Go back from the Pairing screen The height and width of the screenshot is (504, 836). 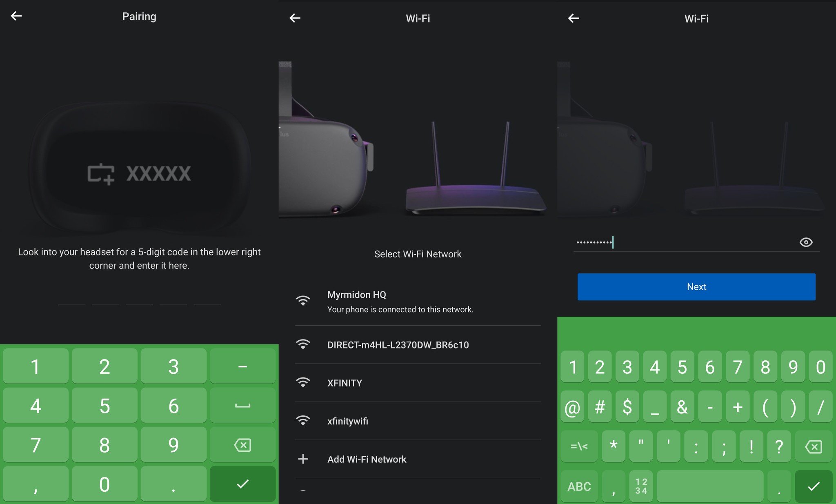coord(16,16)
